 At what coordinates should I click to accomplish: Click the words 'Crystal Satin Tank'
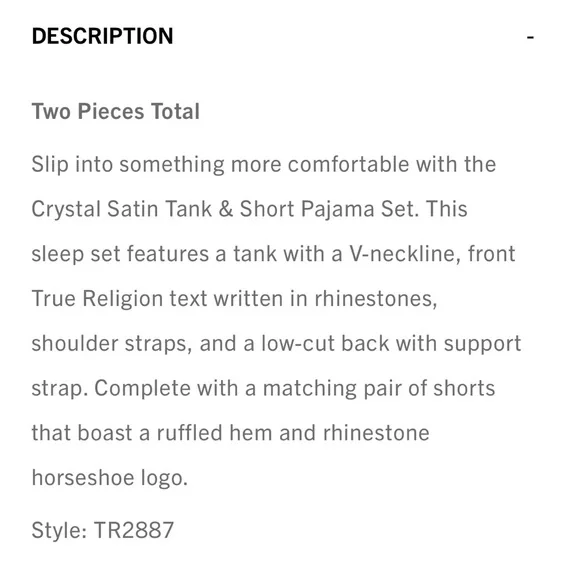pyautogui.click(x=122, y=209)
